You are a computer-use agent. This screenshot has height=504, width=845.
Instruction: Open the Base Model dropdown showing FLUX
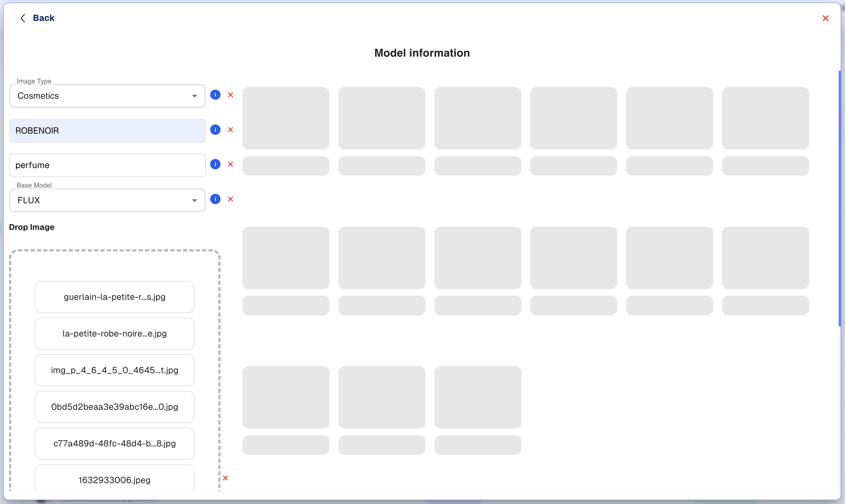pyautogui.click(x=107, y=201)
